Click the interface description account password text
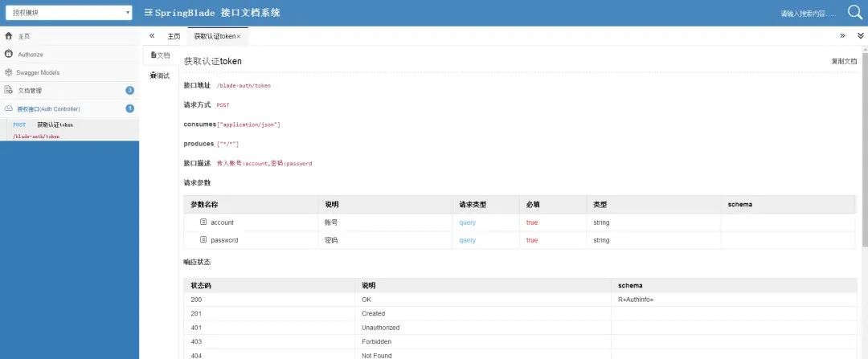Image resolution: width=868 pixels, height=359 pixels. [x=264, y=164]
